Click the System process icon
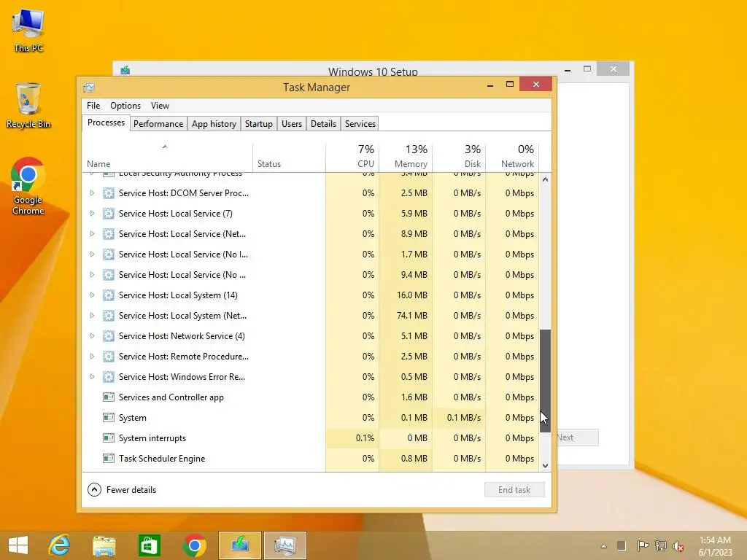747x560 pixels. pos(109,418)
